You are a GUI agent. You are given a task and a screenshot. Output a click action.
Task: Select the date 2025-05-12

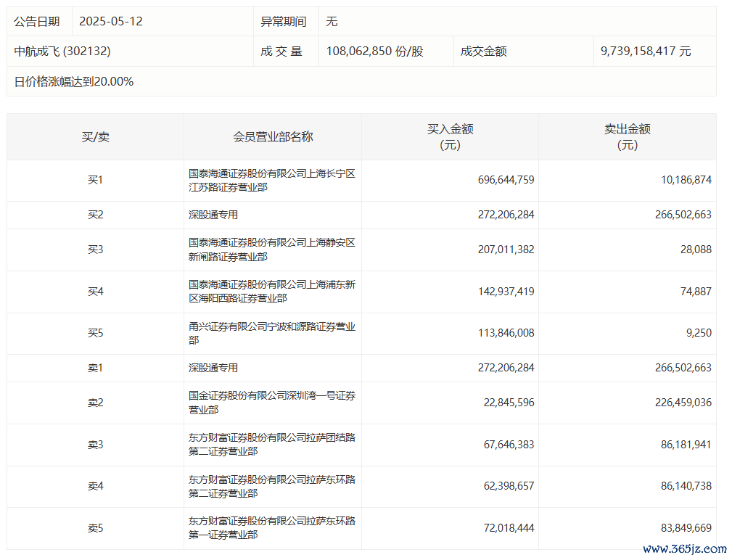[x=111, y=22]
